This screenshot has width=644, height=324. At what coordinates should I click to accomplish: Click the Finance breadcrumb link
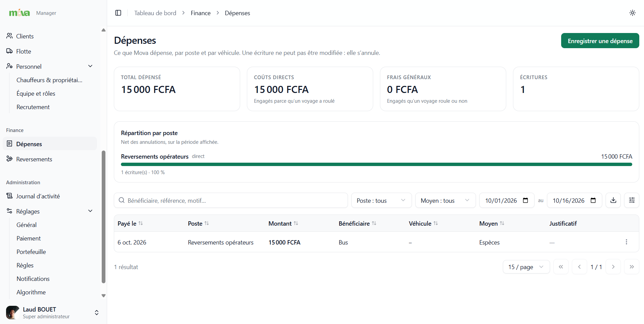click(x=200, y=13)
